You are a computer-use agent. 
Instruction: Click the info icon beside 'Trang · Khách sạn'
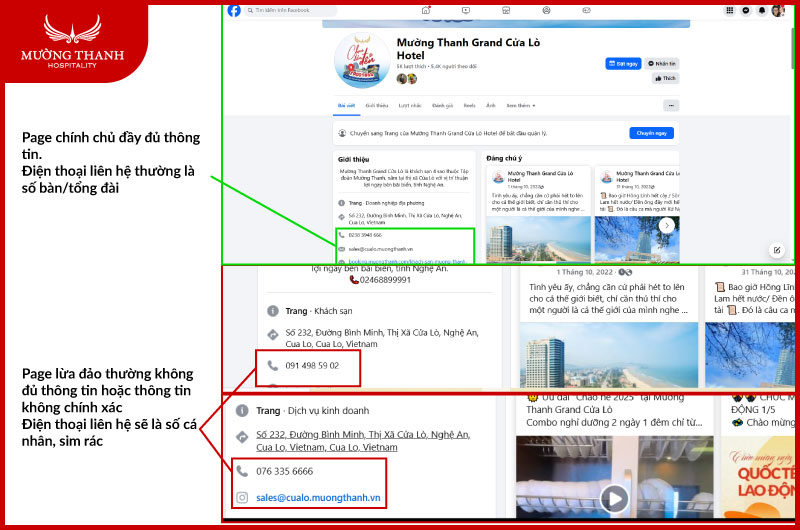[273, 311]
